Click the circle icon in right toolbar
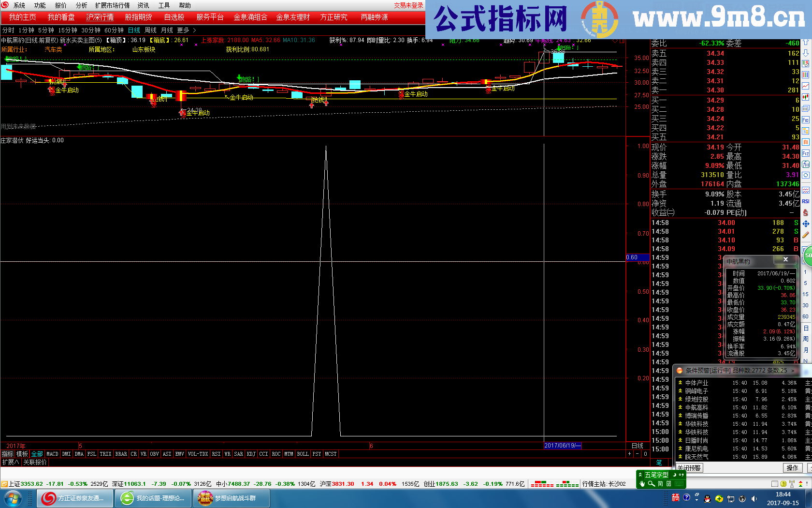Viewport: 812px width, 508px height. [x=806, y=175]
